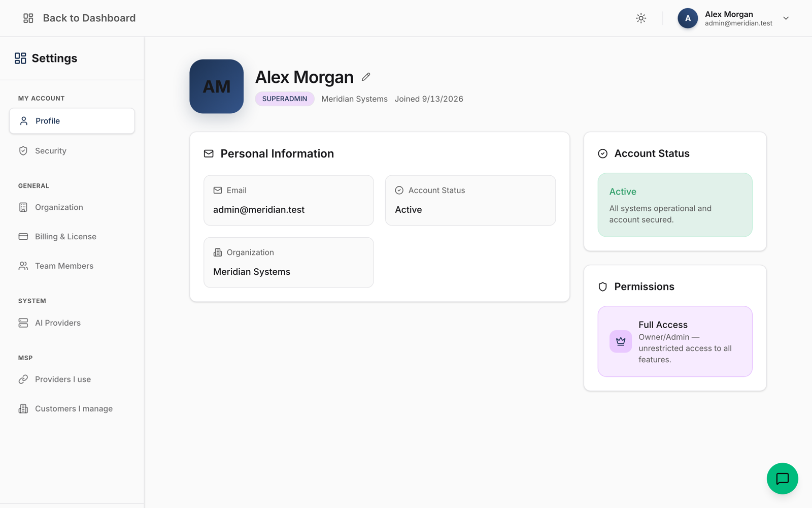The image size is (812, 508).
Task: Open the Organization settings
Action: tap(72, 207)
